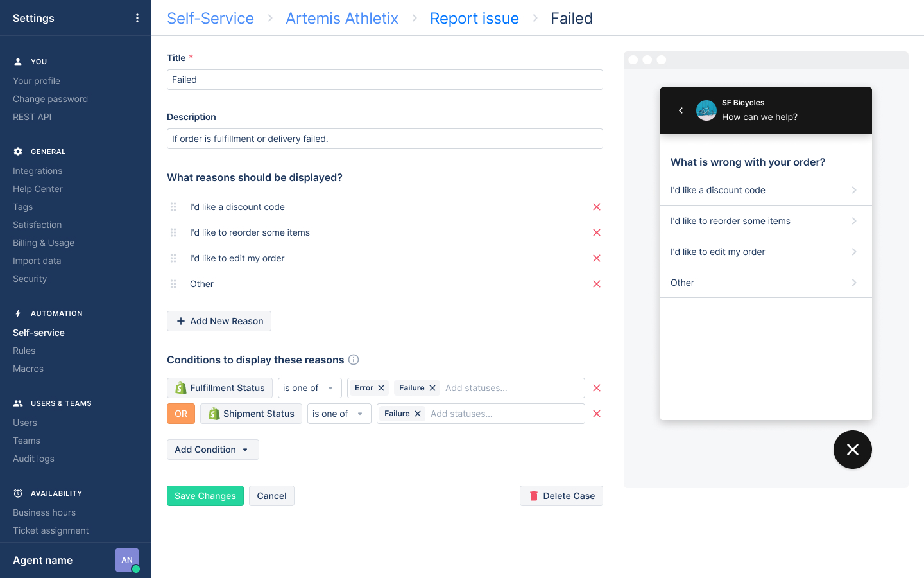Click Report issue breadcrumb link
Image resolution: width=924 pixels, height=578 pixels.
pyautogui.click(x=474, y=18)
